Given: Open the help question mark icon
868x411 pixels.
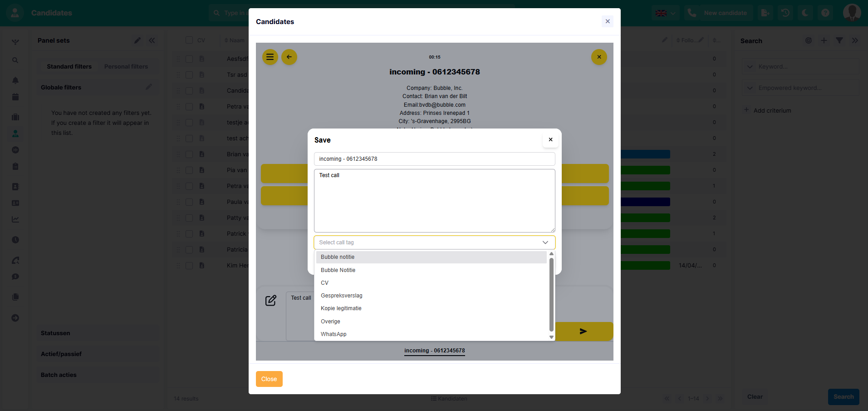Looking at the screenshot, I should tap(825, 13).
